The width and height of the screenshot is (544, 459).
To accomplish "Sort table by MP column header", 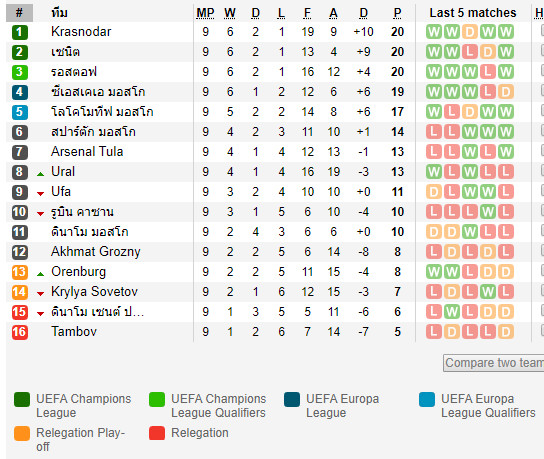I will click(205, 13).
